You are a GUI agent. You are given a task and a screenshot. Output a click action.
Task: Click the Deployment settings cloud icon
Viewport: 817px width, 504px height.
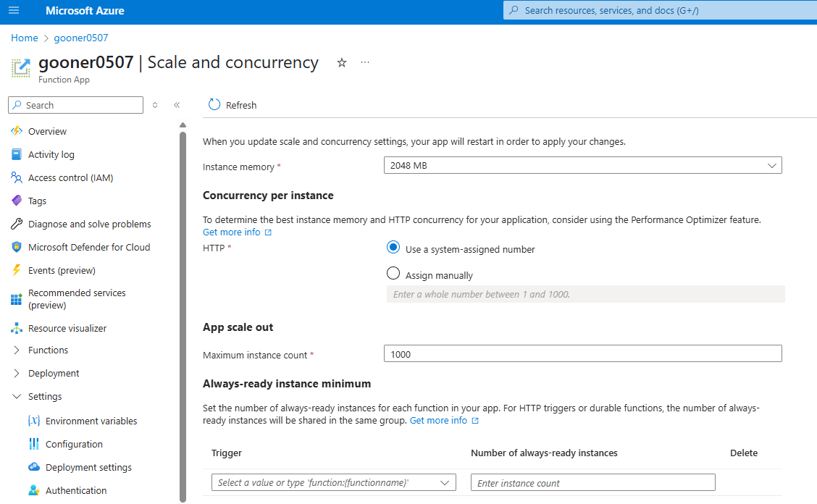[34, 467]
